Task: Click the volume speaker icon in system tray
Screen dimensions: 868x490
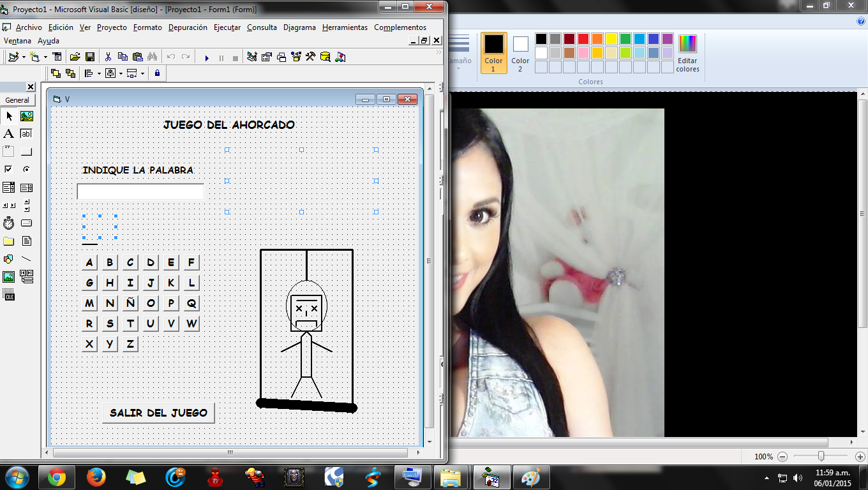Action: (798, 477)
